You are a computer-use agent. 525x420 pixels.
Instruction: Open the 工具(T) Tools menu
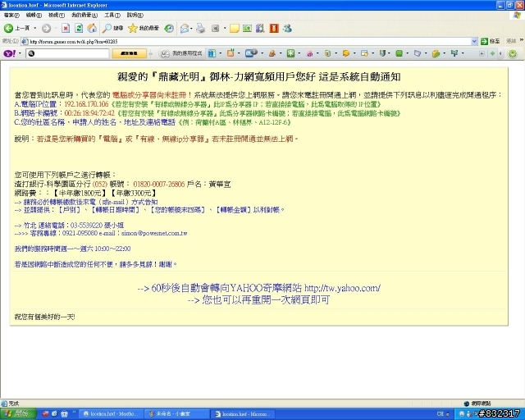(112, 15)
